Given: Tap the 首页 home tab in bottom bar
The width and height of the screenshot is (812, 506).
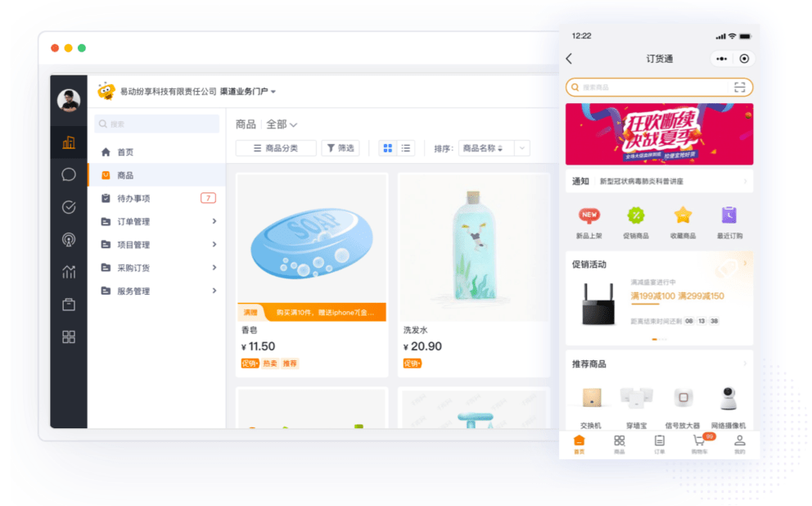Looking at the screenshot, I should pyautogui.click(x=579, y=445).
